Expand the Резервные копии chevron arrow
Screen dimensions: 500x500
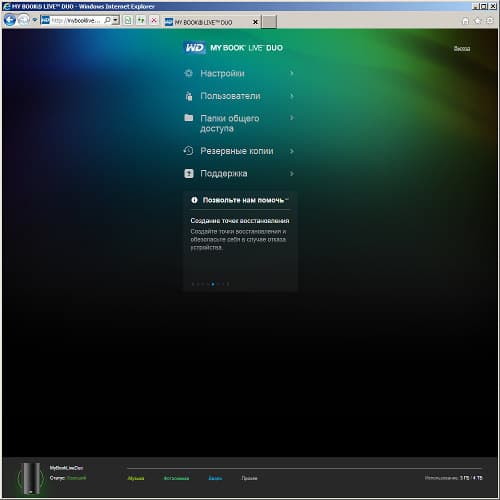click(292, 151)
